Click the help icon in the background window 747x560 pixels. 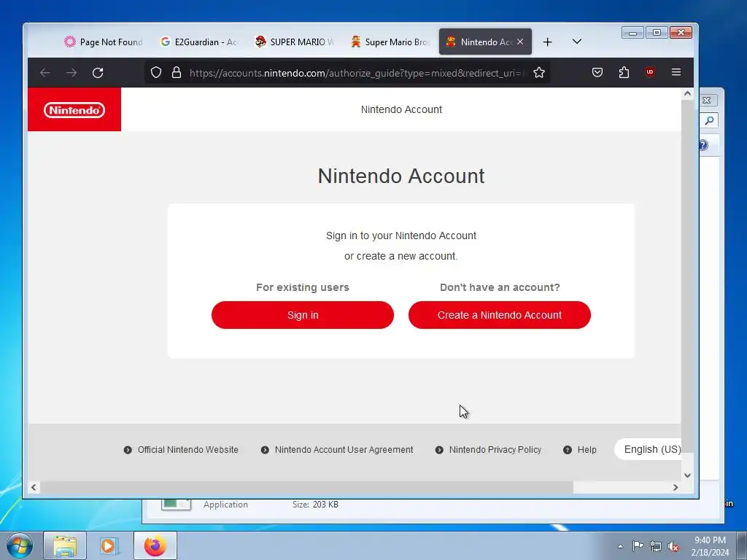click(703, 145)
